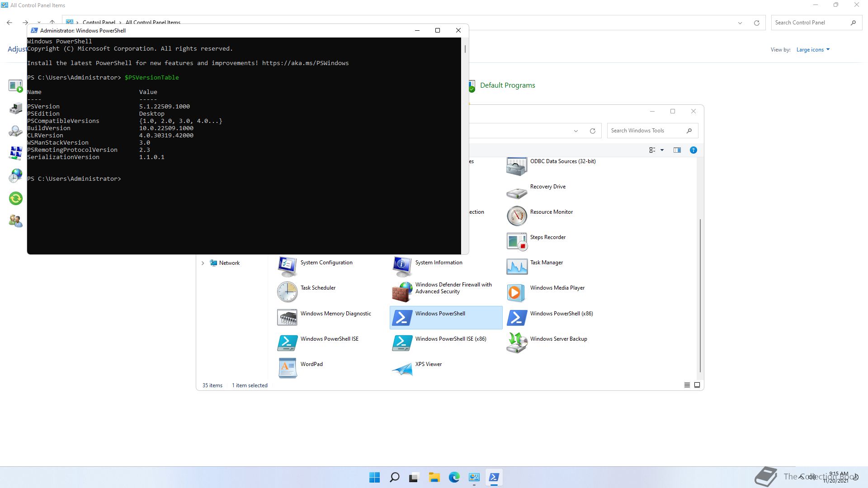The height and width of the screenshot is (488, 868).
Task: Focus the Search Windows Tools field
Action: click(x=652, y=131)
